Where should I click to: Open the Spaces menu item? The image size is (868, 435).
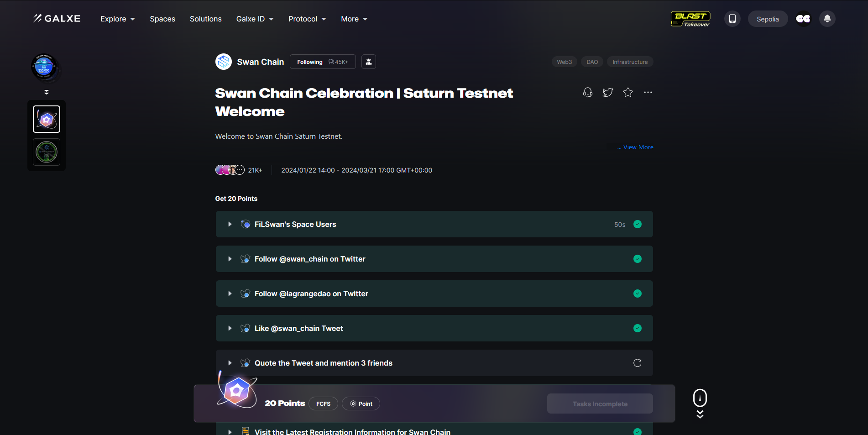click(x=162, y=19)
